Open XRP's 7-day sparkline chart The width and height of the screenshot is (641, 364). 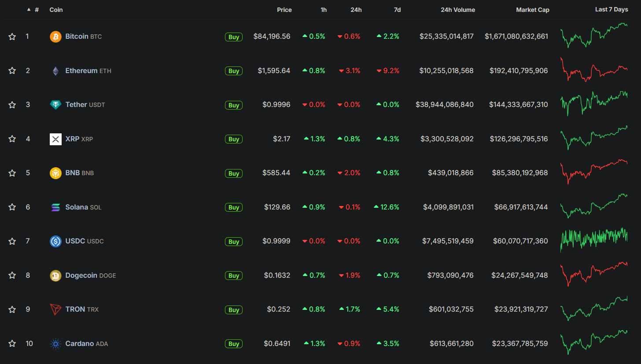point(594,138)
